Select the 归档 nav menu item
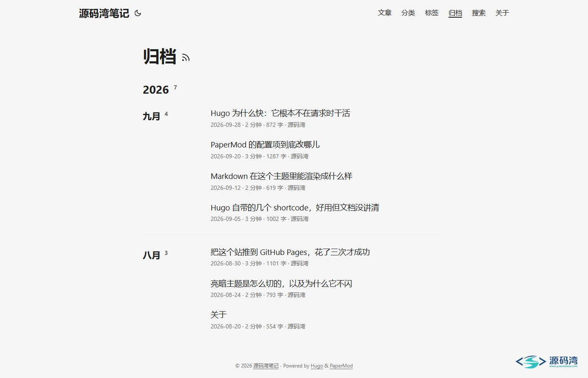This screenshot has width=588, height=378. (455, 13)
